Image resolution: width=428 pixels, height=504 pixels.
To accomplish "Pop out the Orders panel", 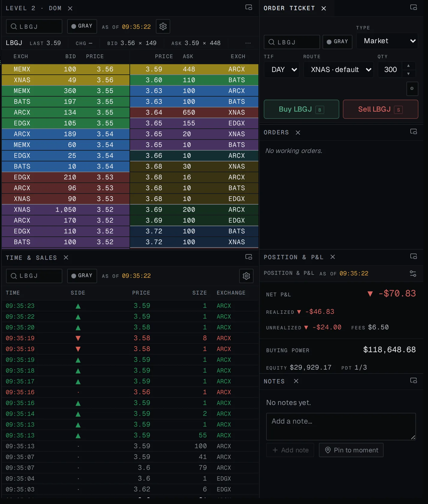I will click(414, 131).
